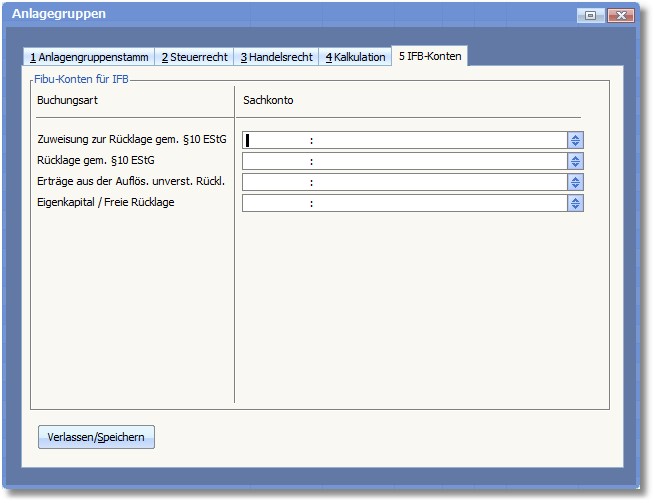
Task: Click into the Rücklage gem. §10 EStG field
Action: (404, 161)
